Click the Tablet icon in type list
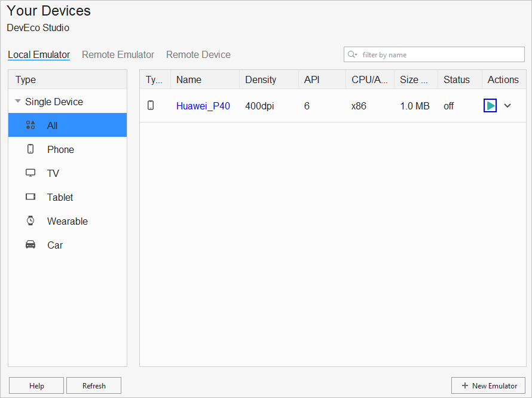 click(30, 197)
